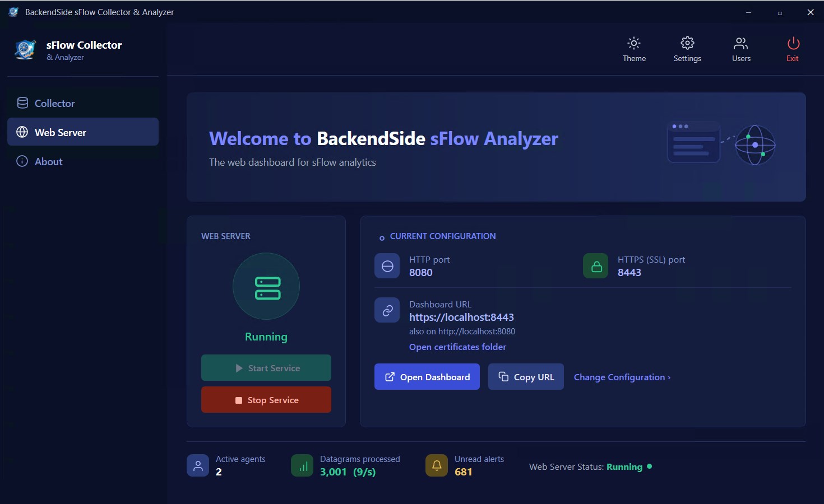The width and height of the screenshot is (824, 504).
Task: Stop the web server service
Action: tap(266, 400)
